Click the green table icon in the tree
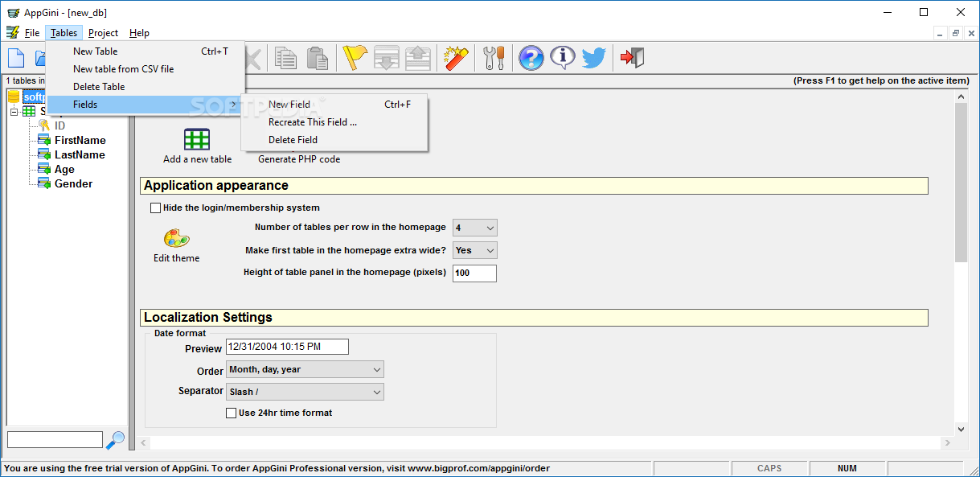 coord(29,111)
